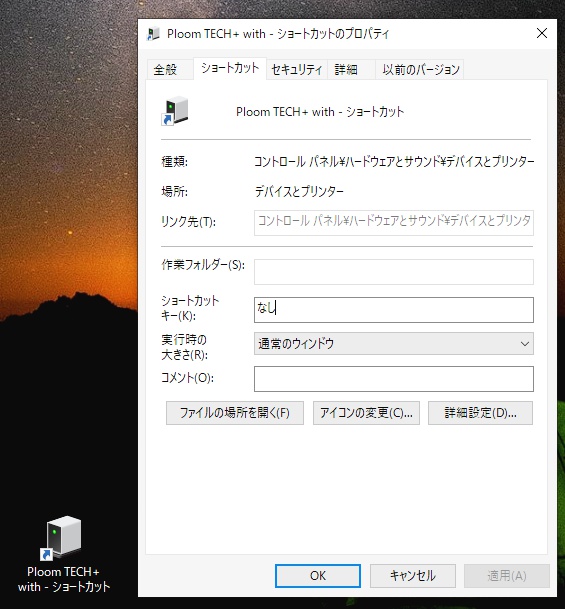Click the 場所 value デバイスとプリンター
Viewport: 565px width, 609px height.
pyautogui.click(x=299, y=191)
